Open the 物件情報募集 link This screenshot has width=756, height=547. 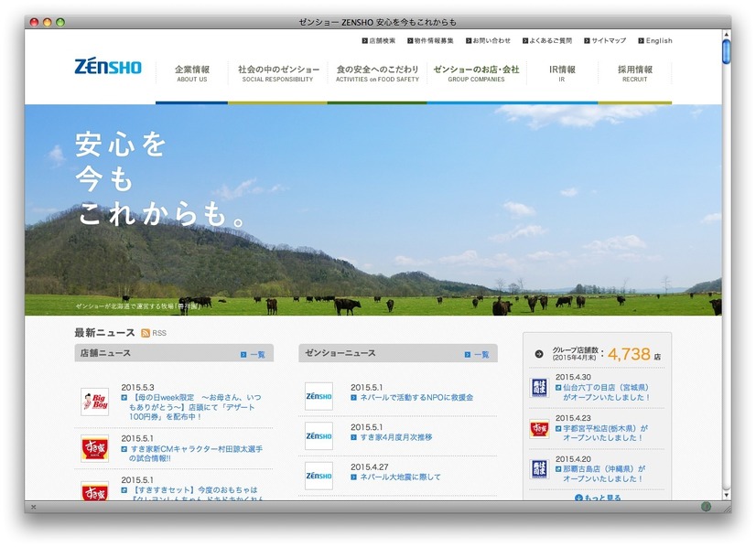coord(430,41)
